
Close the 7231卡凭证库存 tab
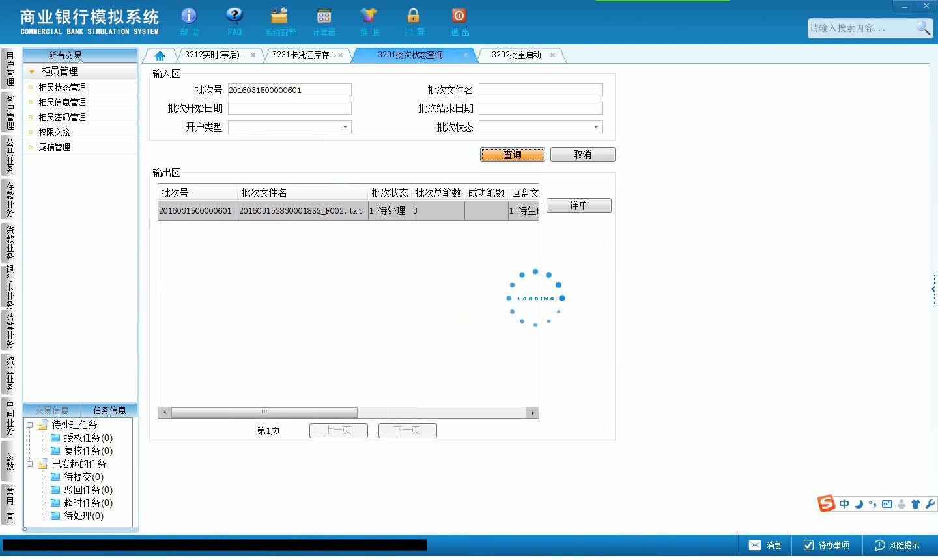[x=340, y=55]
